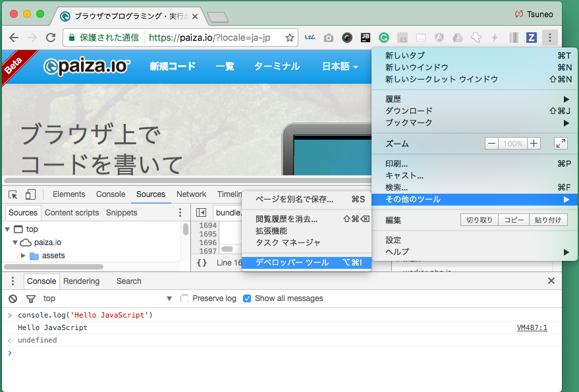579x392 pixels.
Task: Collapse the paiza.io domain node
Action: coord(15,242)
